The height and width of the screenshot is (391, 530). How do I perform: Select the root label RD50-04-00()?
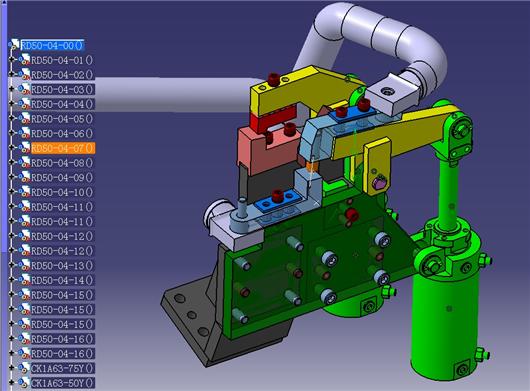click(x=52, y=45)
